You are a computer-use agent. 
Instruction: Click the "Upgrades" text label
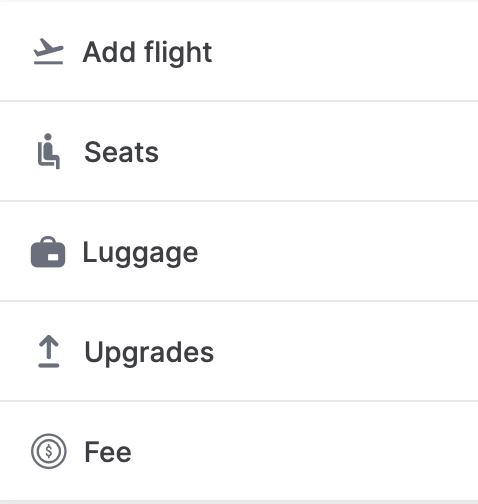click(149, 353)
